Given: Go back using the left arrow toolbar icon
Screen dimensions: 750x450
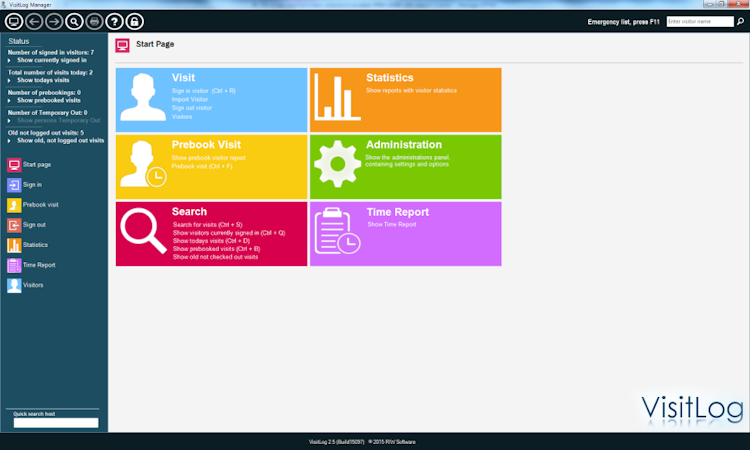Looking at the screenshot, I should click(34, 22).
